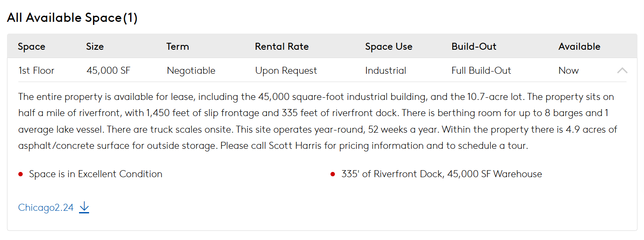The width and height of the screenshot is (644, 240).
Task: Click the Upon Request rental rate
Action: click(286, 71)
